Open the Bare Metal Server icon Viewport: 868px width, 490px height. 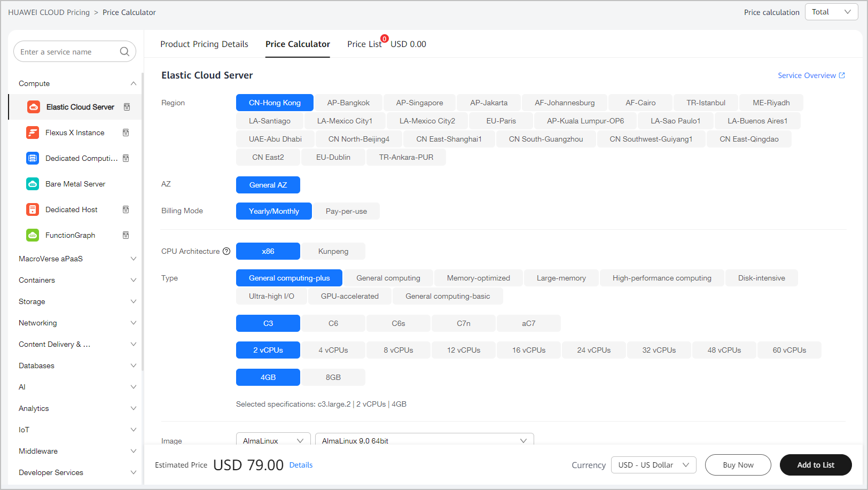[33, 184]
